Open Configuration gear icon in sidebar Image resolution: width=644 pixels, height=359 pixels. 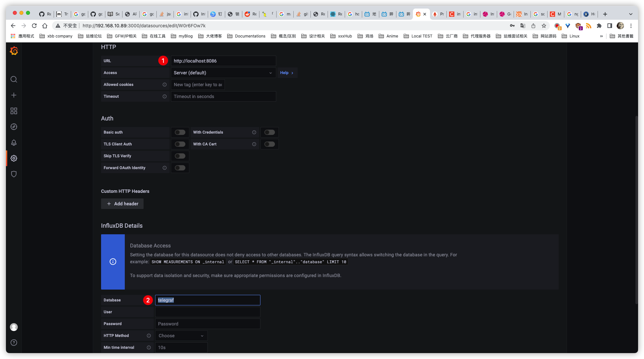click(x=14, y=158)
